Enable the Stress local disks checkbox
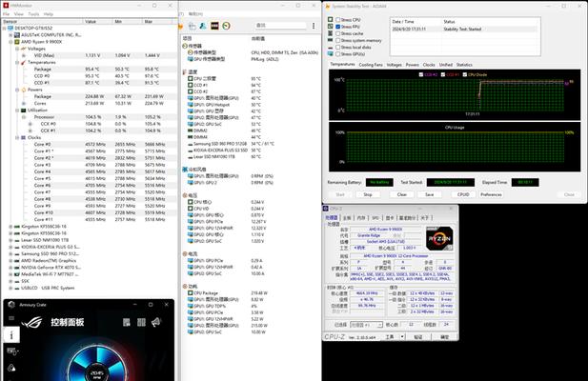588x381 pixels. click(338, 48)
